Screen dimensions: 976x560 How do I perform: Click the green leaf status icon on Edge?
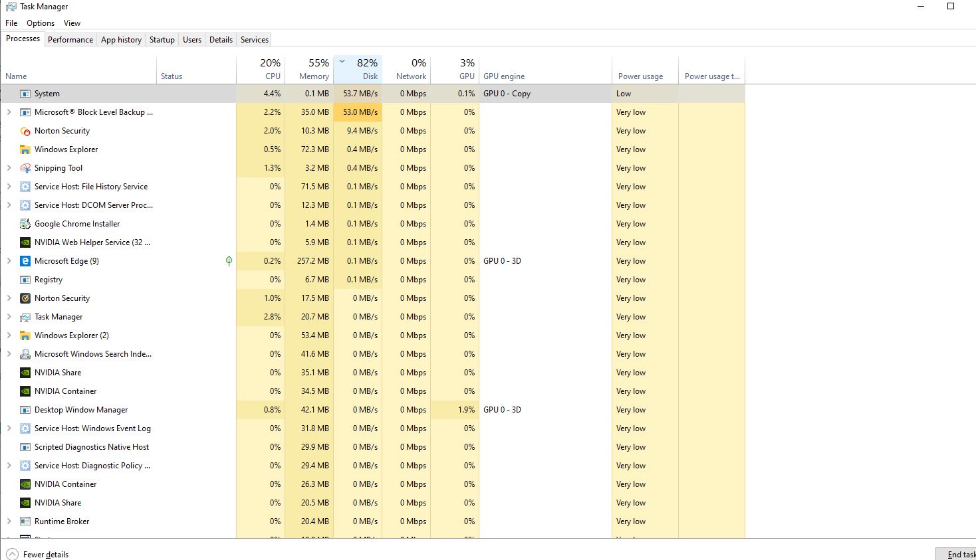[x=229, y=261]
